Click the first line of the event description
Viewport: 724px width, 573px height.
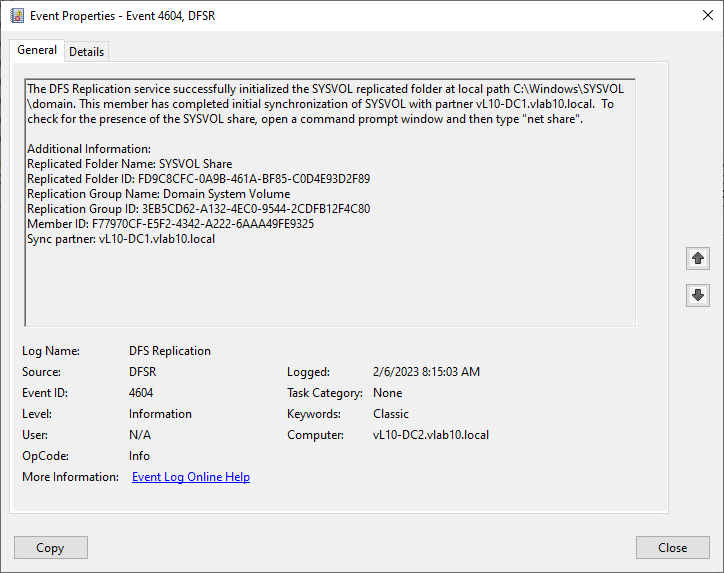(x=328, y=89)
